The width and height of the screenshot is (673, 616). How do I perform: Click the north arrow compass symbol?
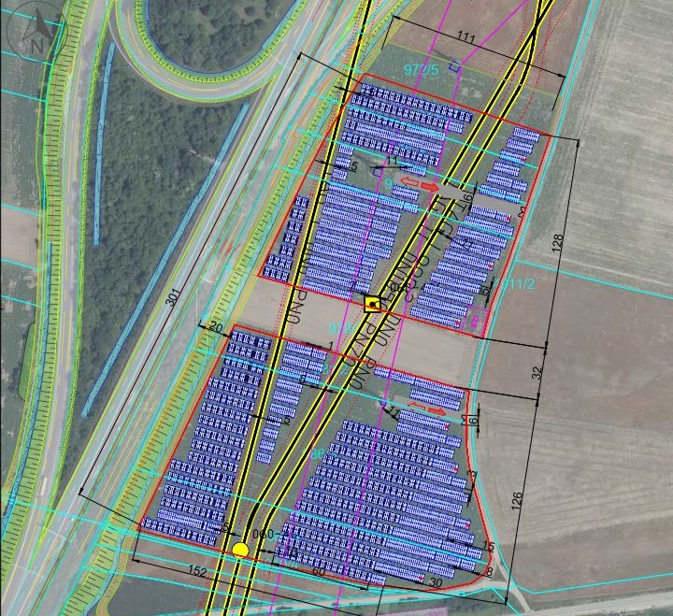[x=37, y=33]
